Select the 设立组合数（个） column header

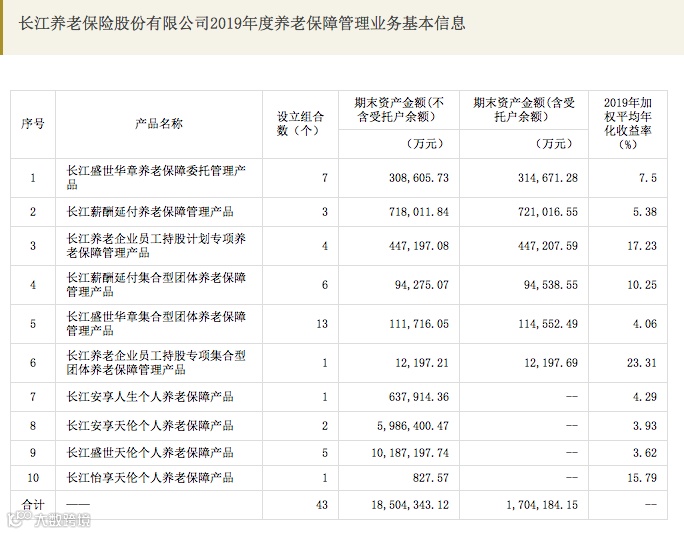(300, 124)
